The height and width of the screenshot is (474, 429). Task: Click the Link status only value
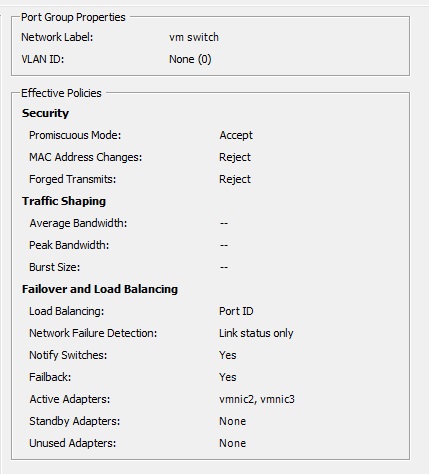point(256,333)
